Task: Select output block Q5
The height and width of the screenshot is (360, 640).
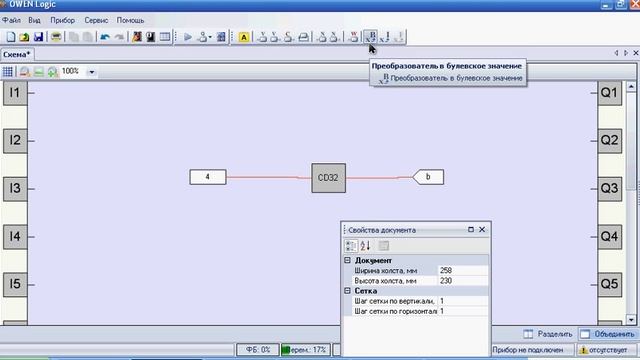Action: (x=609, y=284)
